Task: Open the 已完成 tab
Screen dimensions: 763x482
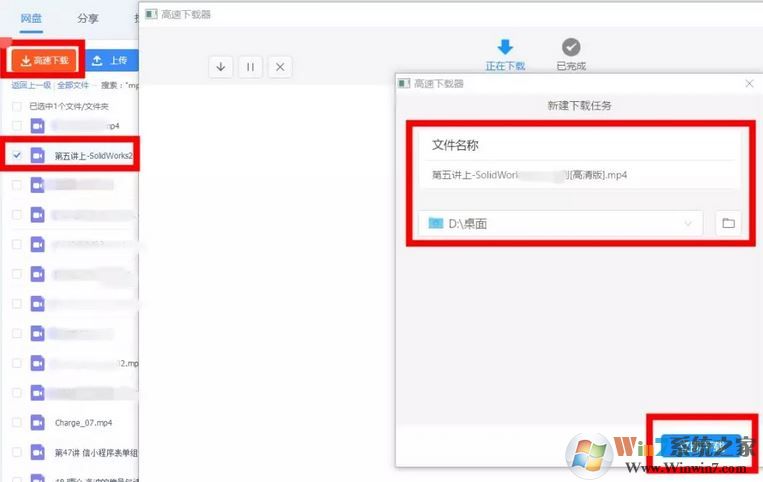Action: coord(571,55)
